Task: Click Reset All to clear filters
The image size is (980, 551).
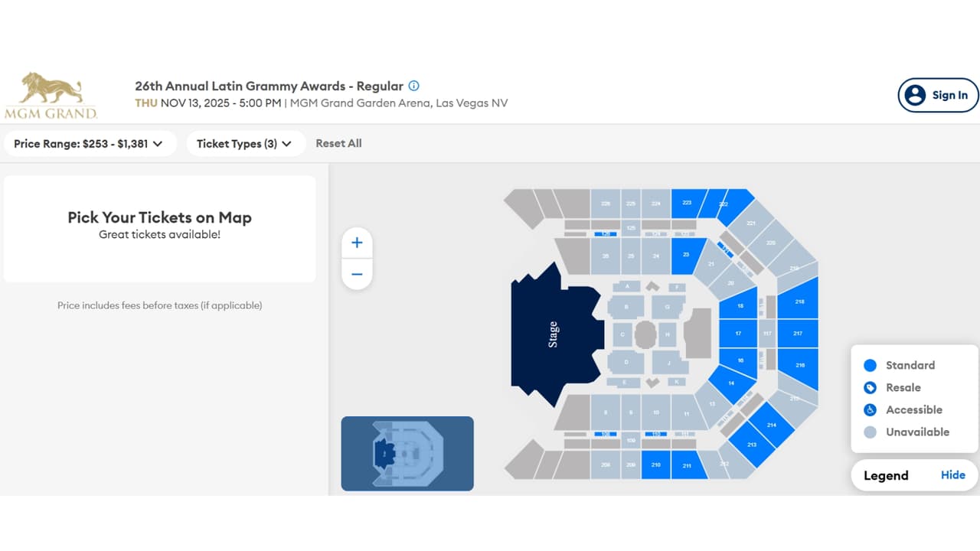Action: click(x=338, y=143)
